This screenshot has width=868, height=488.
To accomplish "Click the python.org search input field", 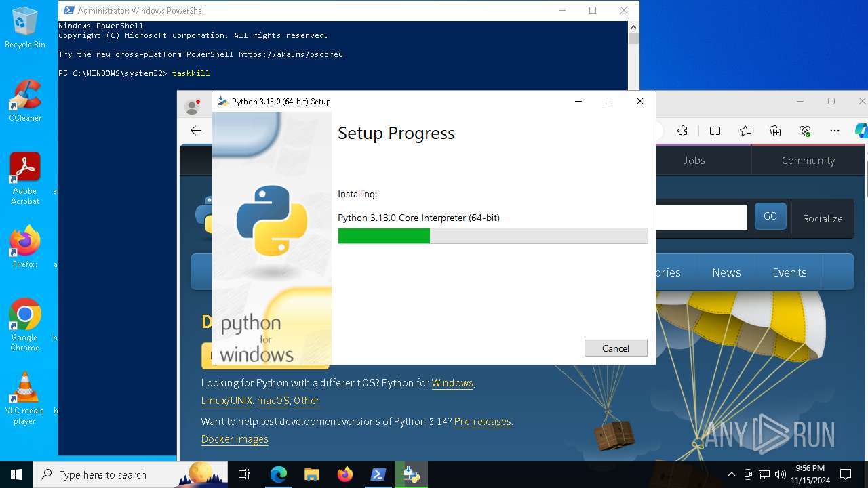I will (x=701, y=217).
